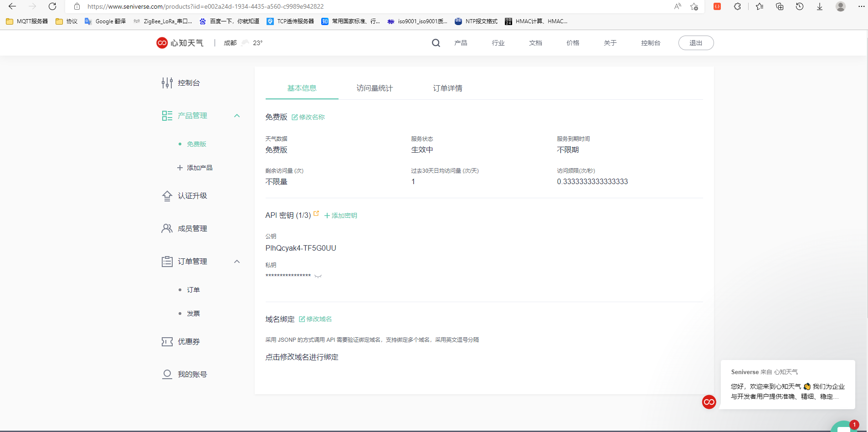Select the 控制台 sliders icon in sidebar

167,82
